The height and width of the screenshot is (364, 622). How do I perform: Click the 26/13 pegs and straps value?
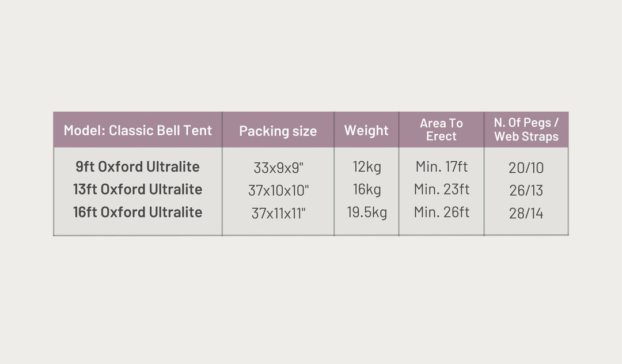[x=526, y=191]
